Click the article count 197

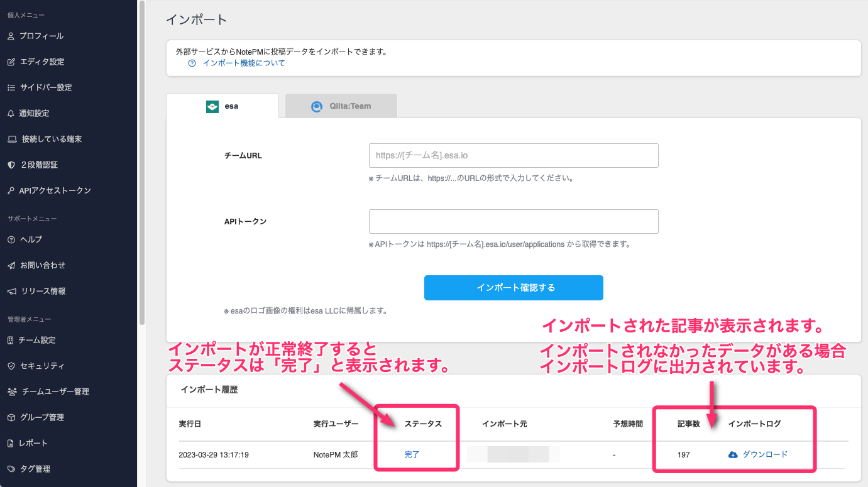[x=683, y=455]
